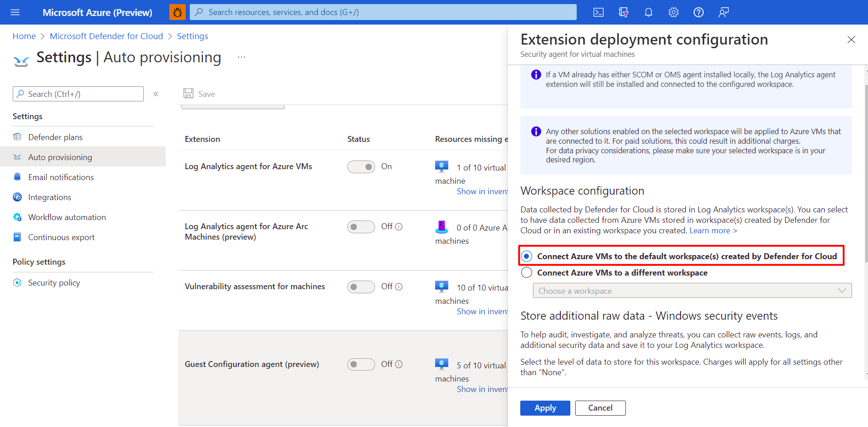Click the Save disk icon

188,93
